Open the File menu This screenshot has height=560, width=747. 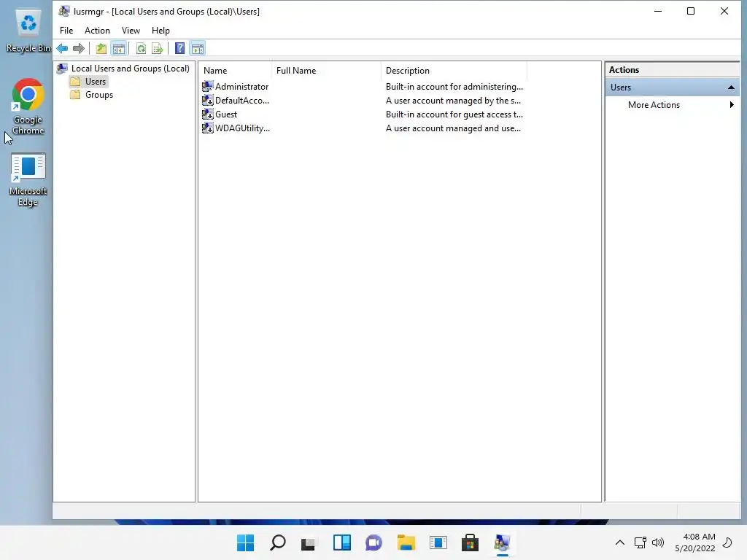coord(66,31)
